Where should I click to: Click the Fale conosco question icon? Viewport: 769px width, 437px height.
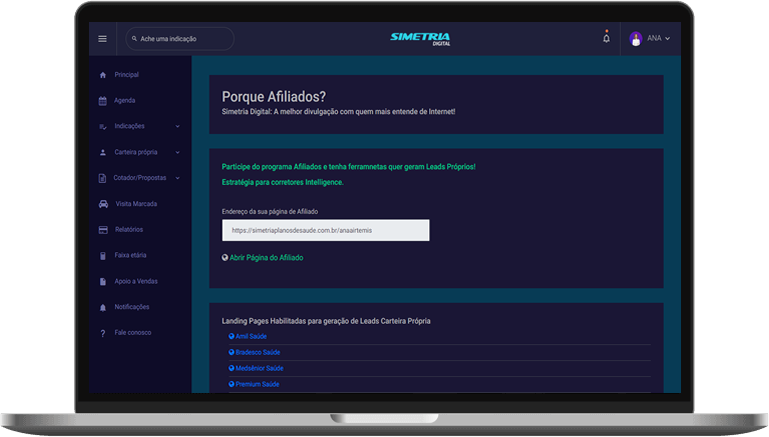click(103, 334)
